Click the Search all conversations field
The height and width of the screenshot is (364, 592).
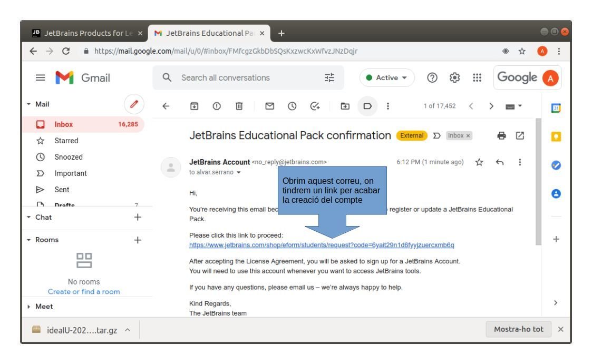pyautogui.click(x=248, y=78)
